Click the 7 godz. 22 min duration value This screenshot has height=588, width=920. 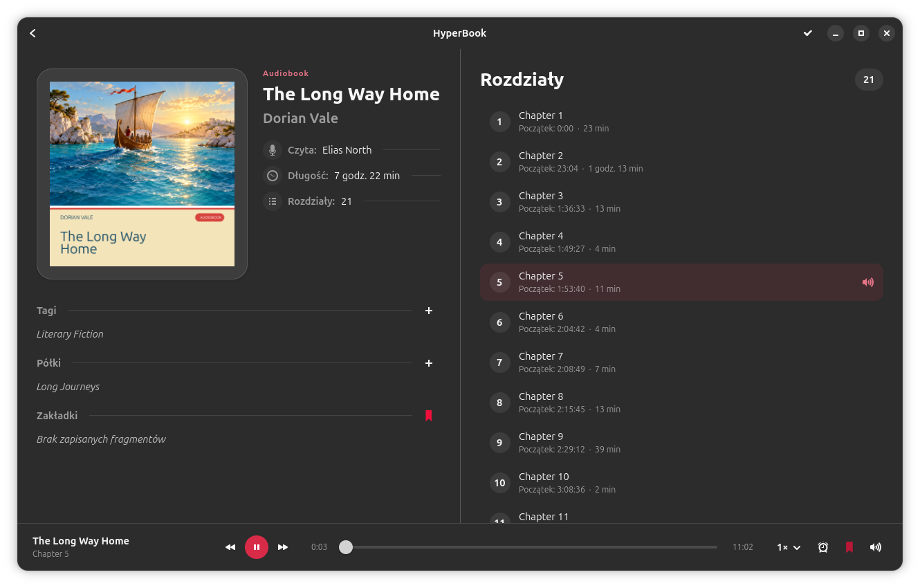click(x=367, y=176)
